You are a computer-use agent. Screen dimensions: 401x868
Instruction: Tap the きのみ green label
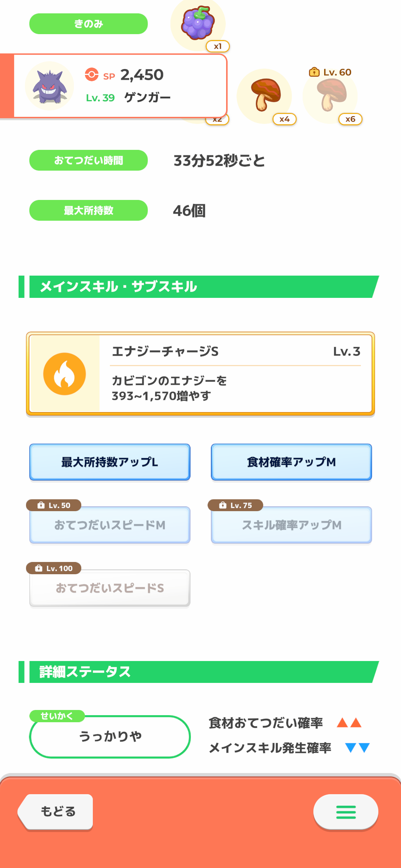[88, 24]
